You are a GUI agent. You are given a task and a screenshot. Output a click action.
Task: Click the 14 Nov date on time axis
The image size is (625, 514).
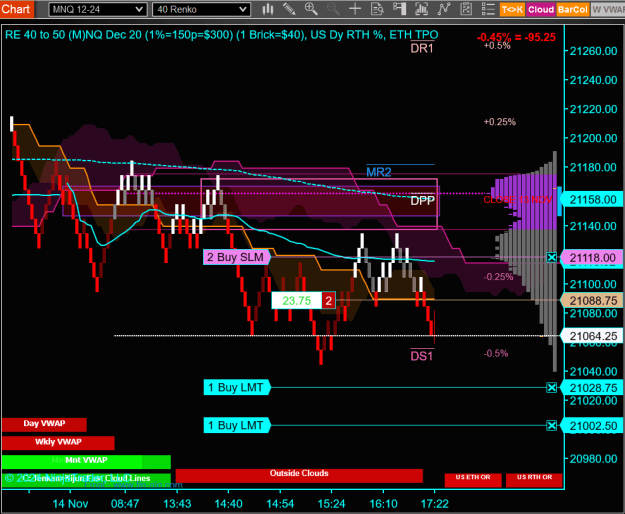coord(70,504)
